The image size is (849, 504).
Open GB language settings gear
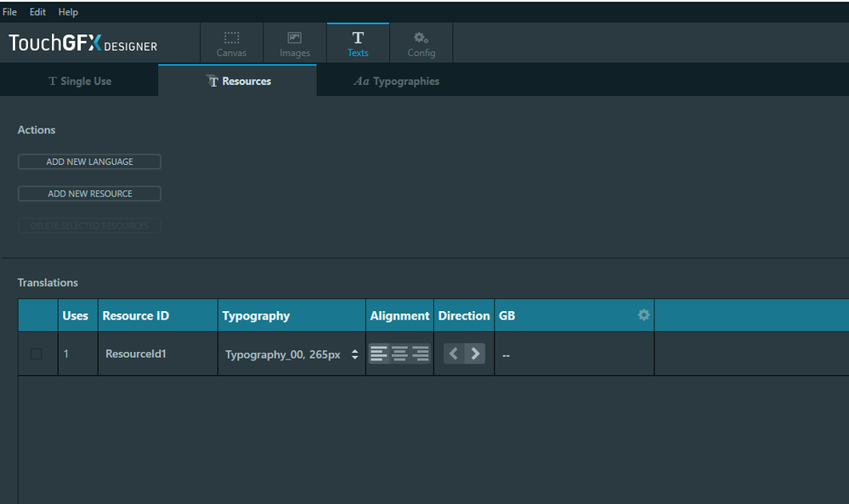click(x=643, y=314)
